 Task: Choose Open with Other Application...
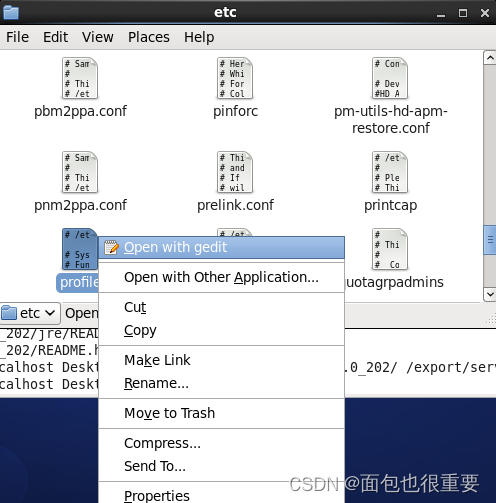[221, 277]
